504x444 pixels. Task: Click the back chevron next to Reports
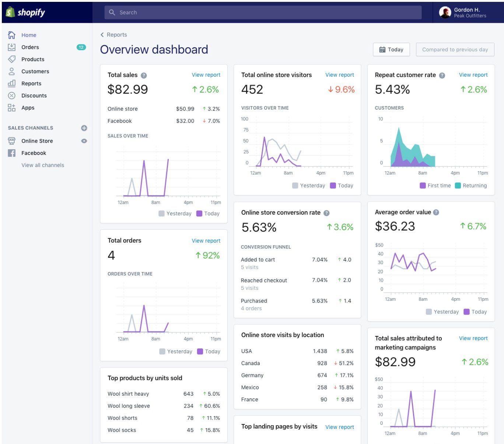tap(102, 34)
